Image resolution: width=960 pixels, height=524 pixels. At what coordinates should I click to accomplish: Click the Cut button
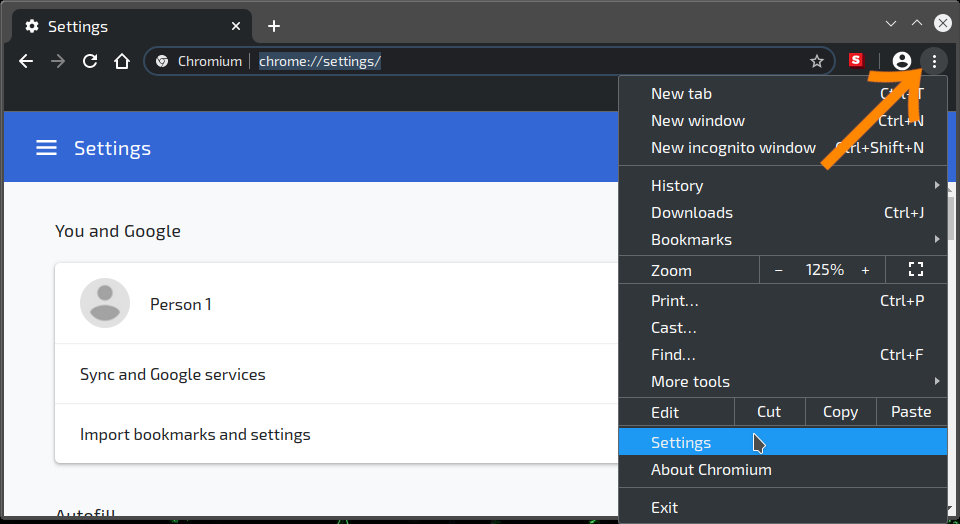(769, 411)
